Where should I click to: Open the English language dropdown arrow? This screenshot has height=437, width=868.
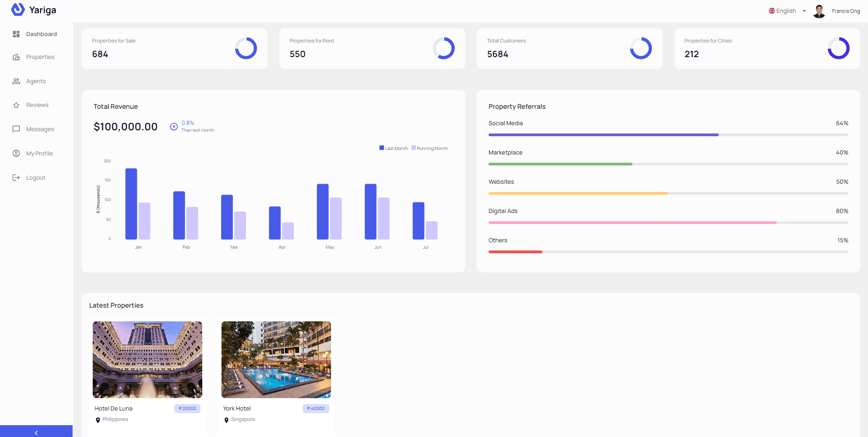(x=804, y=11)
